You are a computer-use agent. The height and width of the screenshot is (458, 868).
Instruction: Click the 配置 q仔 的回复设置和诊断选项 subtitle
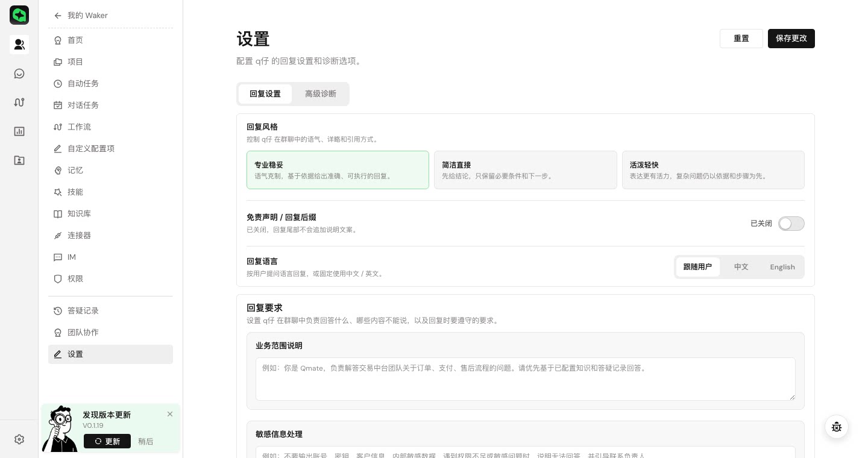(x=299, y=61)
